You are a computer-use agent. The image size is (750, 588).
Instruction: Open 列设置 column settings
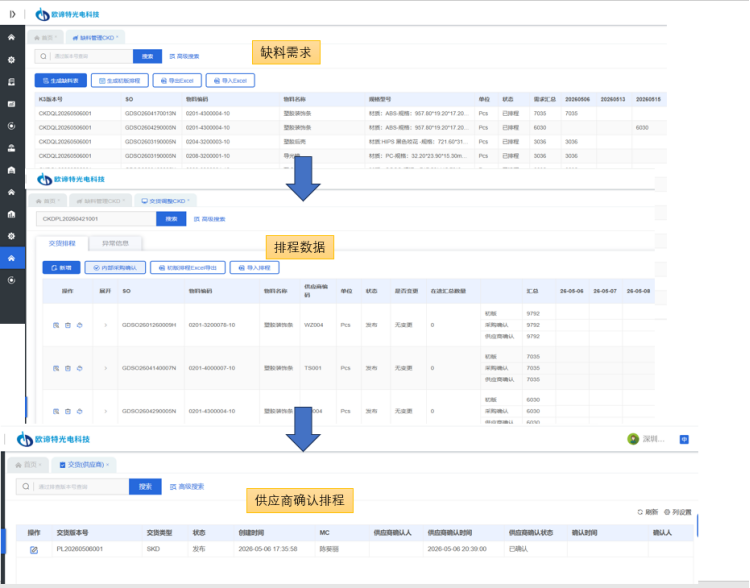point(677,512)
